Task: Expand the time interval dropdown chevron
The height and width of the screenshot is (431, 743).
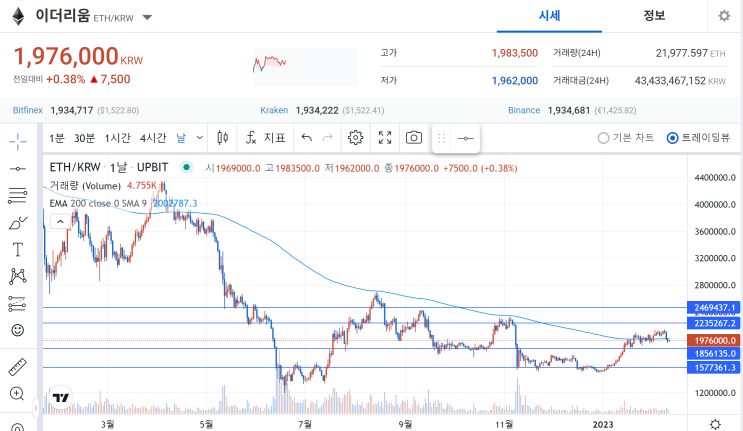Action: pos(200,138)
